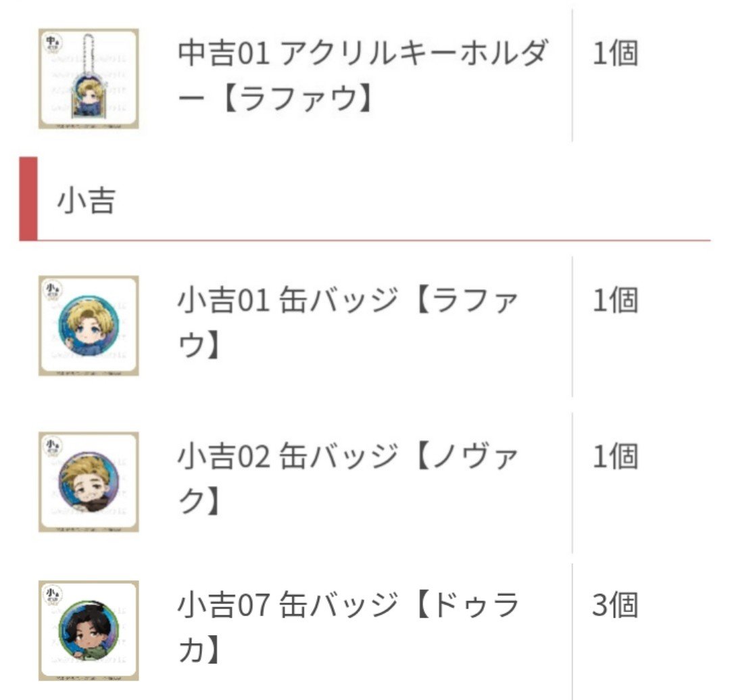Click the 1個 quantity for 小吉01
Image resolution: width=730 pixels, height=700 pixels.
pyautogui.click(x=615, y=300)
